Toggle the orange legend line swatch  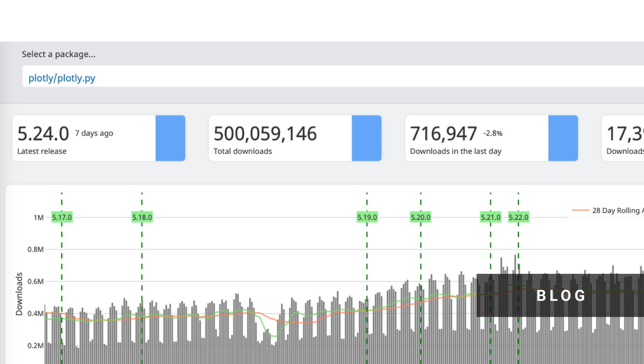581,210
